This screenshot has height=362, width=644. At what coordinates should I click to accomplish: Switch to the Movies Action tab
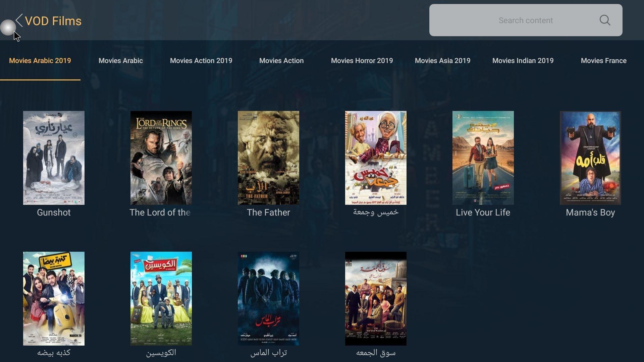[281, 61]
